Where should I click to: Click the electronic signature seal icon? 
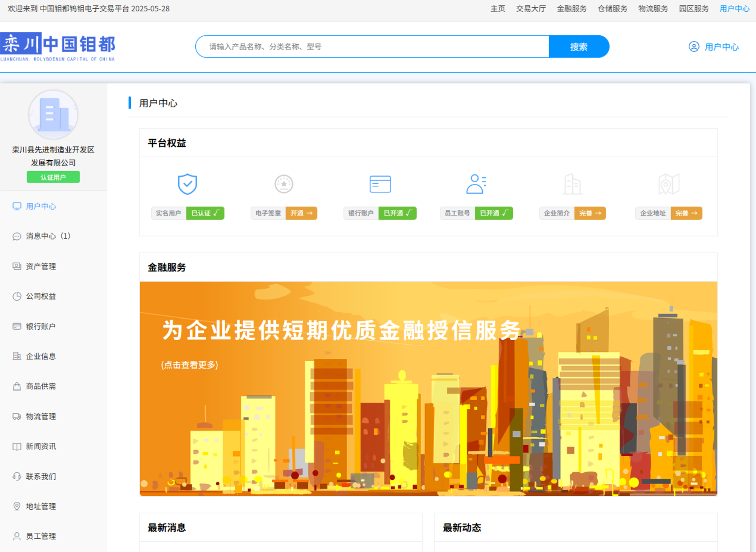point(284,184)
